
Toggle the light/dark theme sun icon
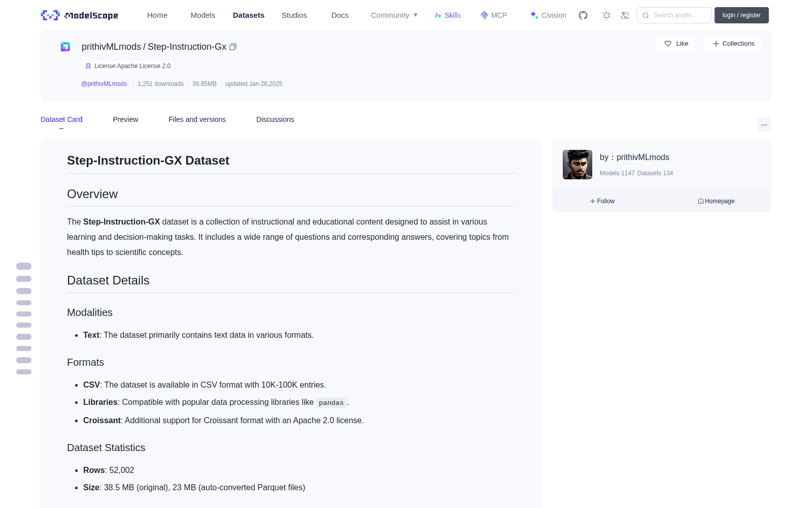[606, 15]
